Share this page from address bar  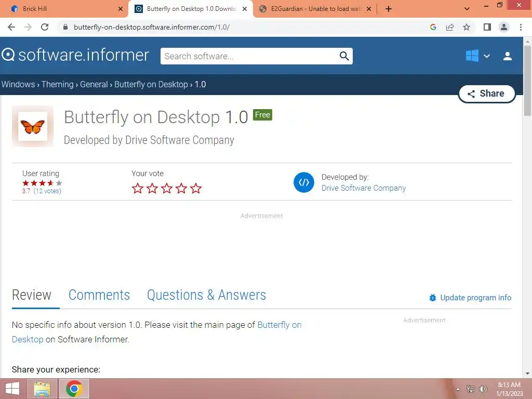coord(450,27)
